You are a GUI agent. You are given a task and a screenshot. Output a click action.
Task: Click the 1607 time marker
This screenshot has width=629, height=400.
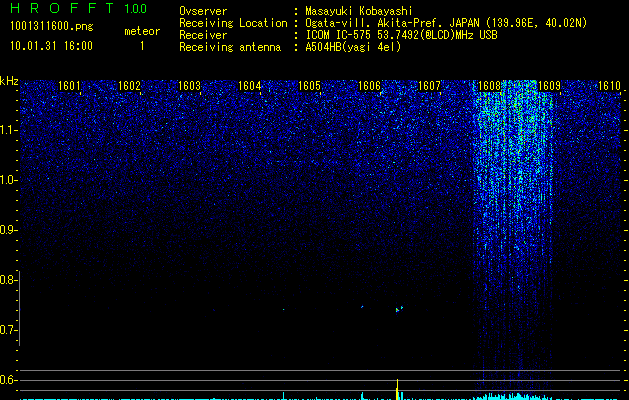(429, 86)
